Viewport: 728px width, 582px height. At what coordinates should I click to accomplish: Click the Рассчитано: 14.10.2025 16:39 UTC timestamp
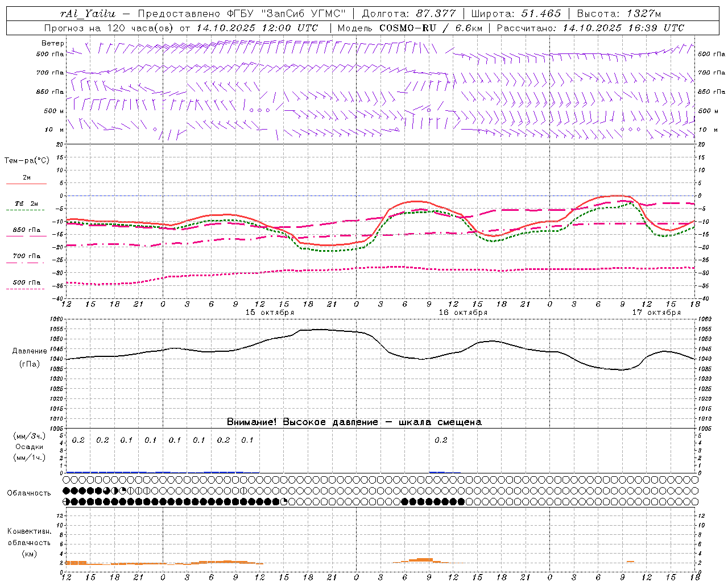590,28
